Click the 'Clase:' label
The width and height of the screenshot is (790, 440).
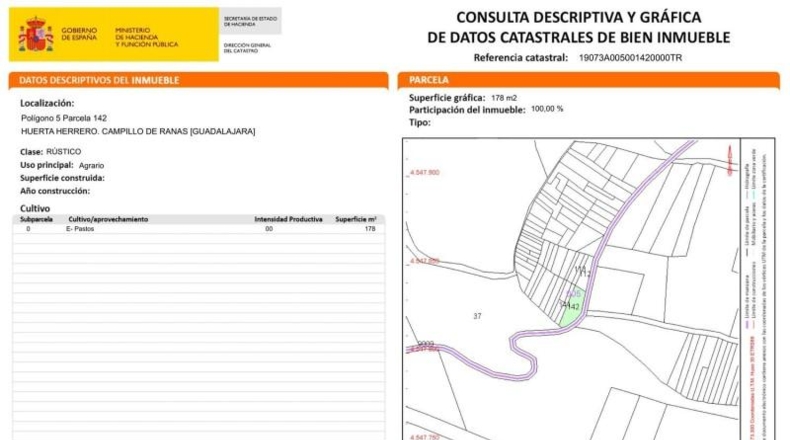coord(31,152)
